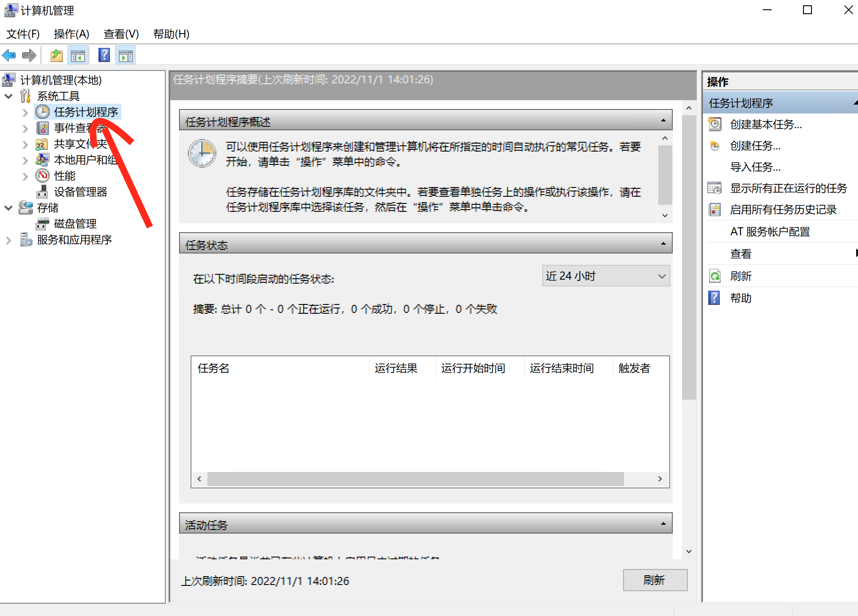
Task: Click the Forward arrow toolbar icon
Action: [29, 55]
